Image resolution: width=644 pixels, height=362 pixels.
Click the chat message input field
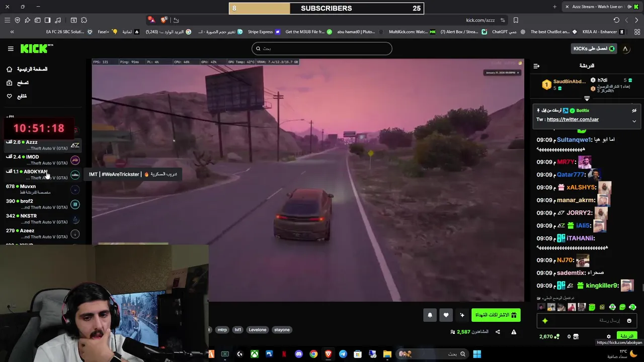click(x=587, y=321)
